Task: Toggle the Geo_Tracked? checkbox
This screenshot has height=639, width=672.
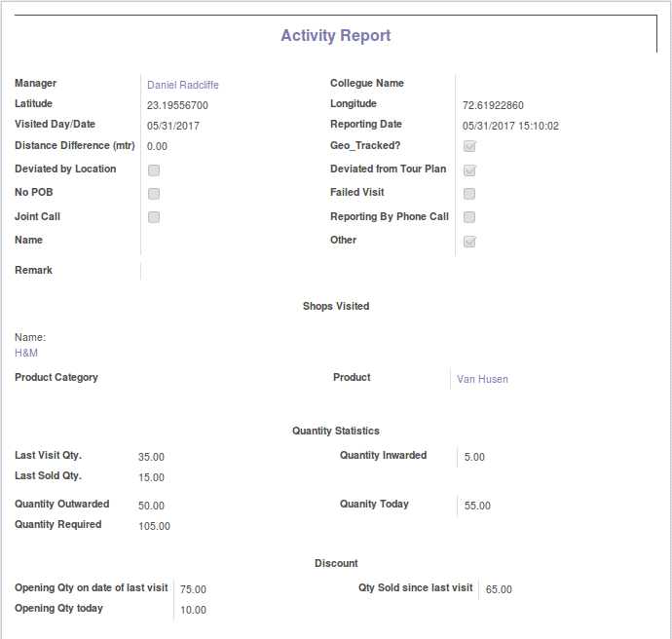Action: click(x=469, y=146)
